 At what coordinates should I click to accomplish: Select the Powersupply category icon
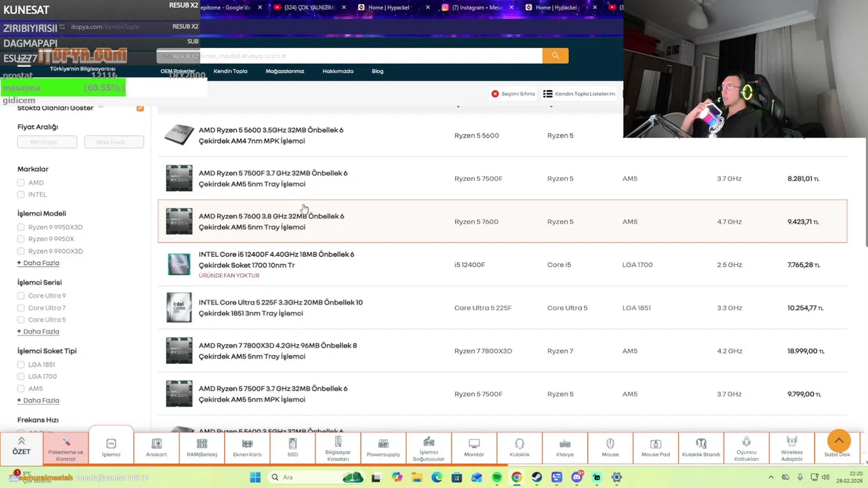pyautogui.click(x=383, y=447)
